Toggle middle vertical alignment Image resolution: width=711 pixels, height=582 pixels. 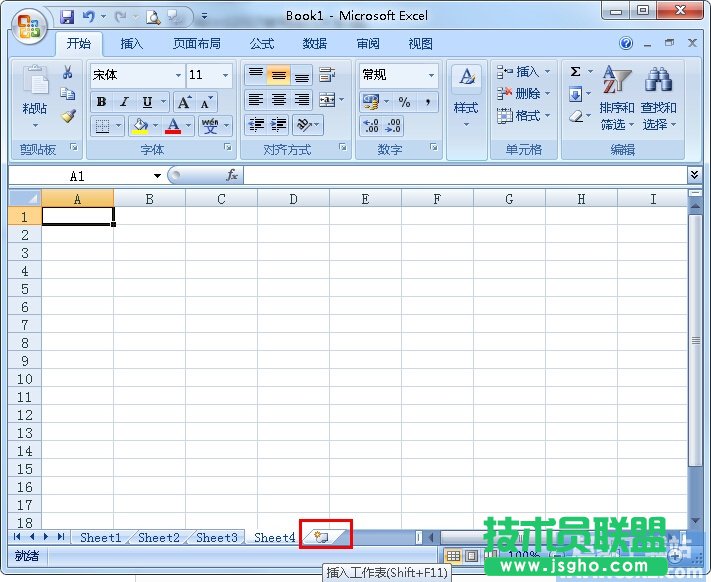(x=279, y=76)
